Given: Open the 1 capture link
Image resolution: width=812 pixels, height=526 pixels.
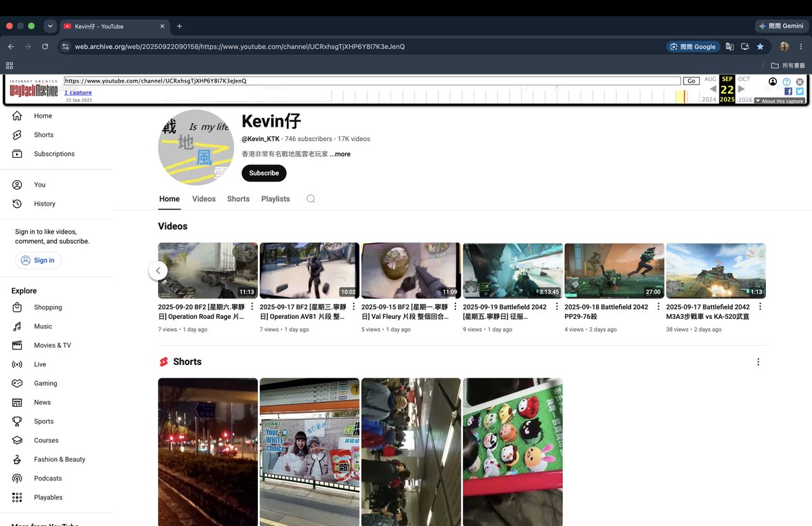Looking at the screenshot, I should [78, 93].
